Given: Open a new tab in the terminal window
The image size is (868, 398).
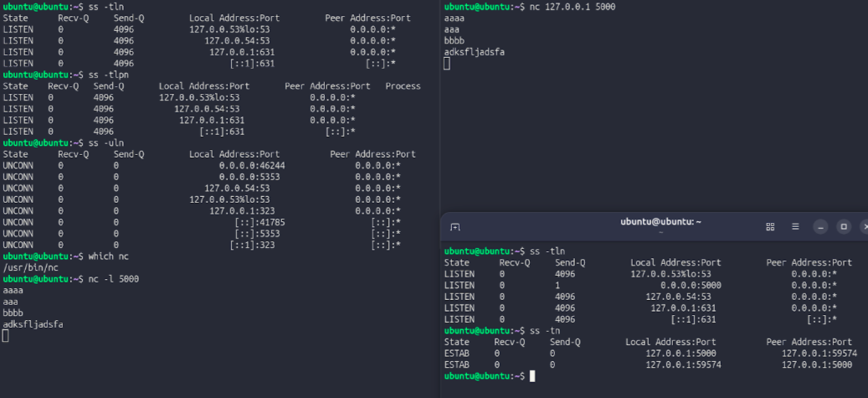Looking at the screenshot, I should [455, 227].
